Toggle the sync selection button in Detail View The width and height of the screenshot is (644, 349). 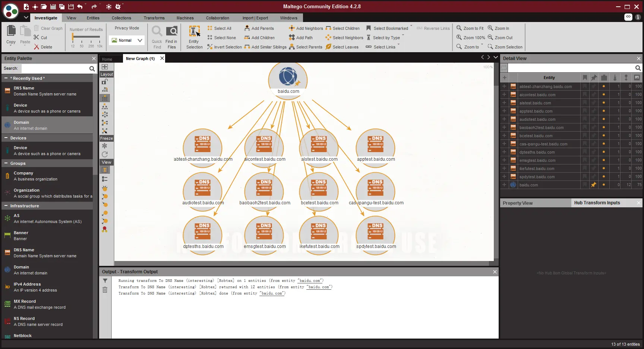[x=504, y=68]
